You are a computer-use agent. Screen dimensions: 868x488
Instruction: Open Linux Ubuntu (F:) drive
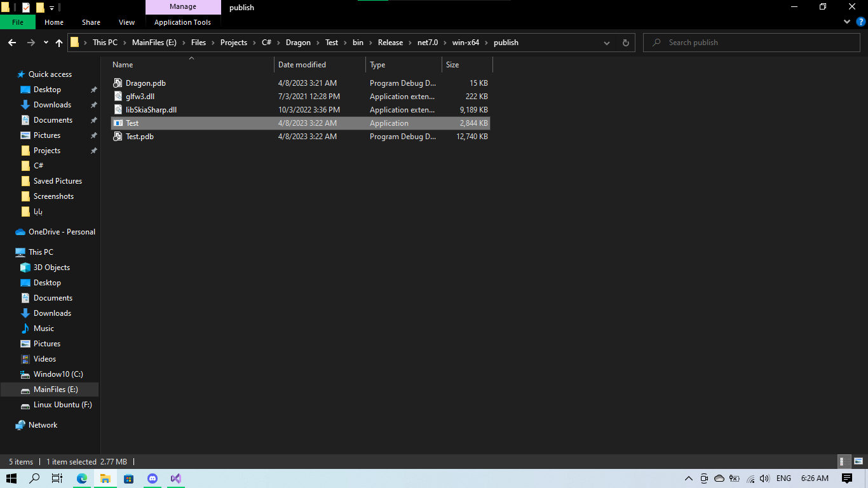click(x=62, y=405)
